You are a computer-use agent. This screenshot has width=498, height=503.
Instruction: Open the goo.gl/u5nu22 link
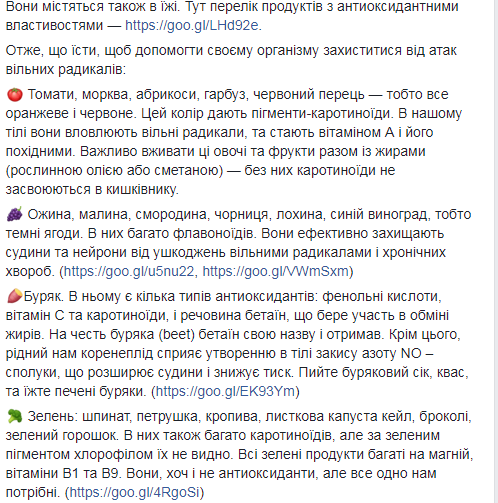[x=129, y=271]
